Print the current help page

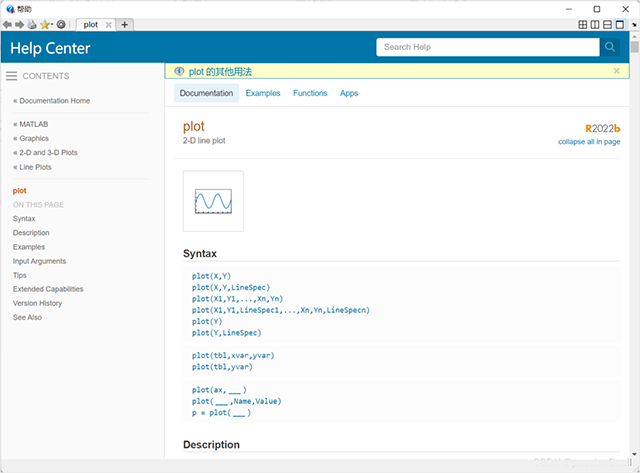tap(32, 24)
